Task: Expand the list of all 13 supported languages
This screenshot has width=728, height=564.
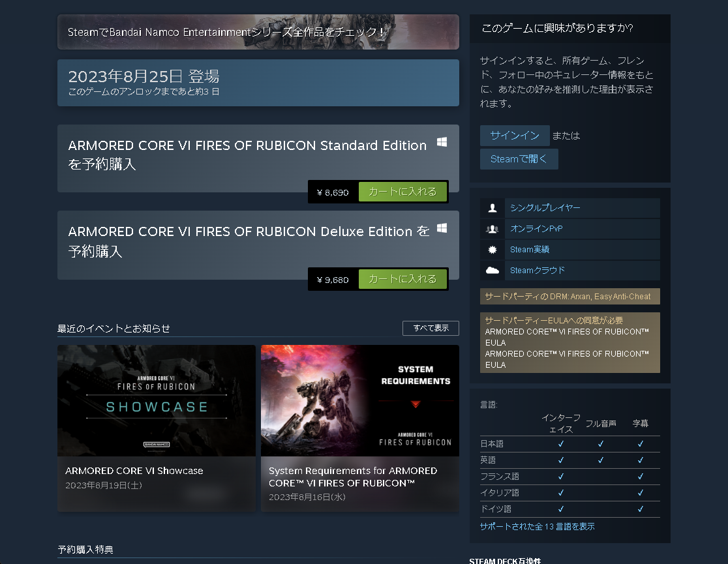Action: (531, 526)
